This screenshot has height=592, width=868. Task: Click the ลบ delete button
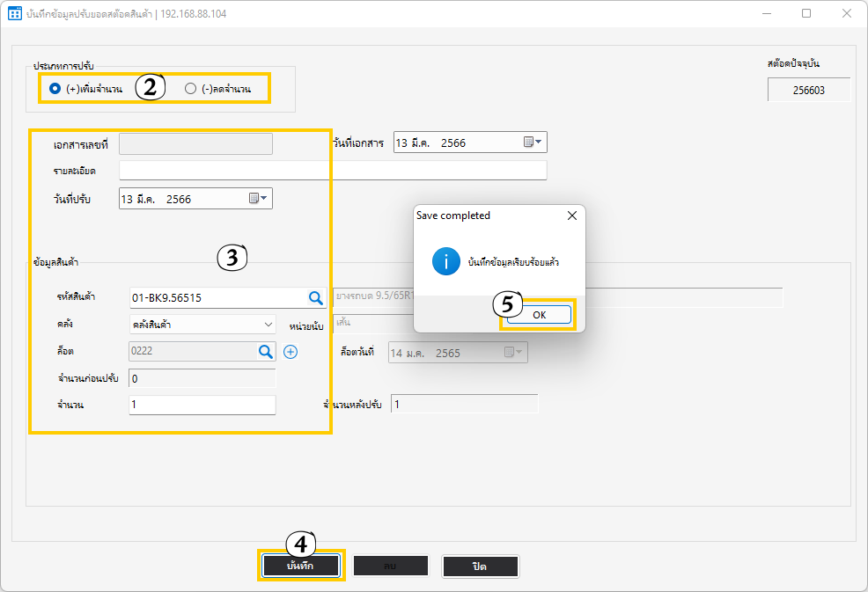(390, 566)
